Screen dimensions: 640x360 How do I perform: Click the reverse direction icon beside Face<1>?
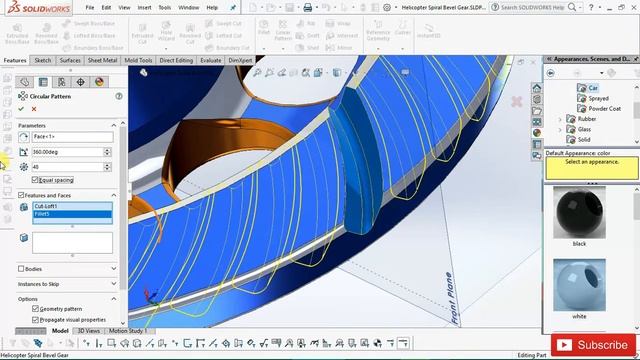(24, 137)
